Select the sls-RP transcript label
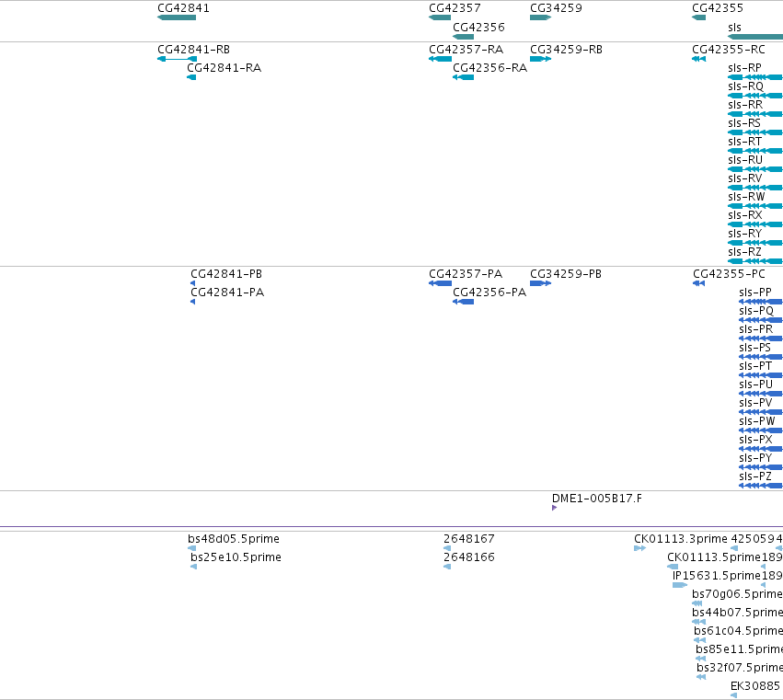Viewport: 783px width, 700px height. (x=744, y=68)
